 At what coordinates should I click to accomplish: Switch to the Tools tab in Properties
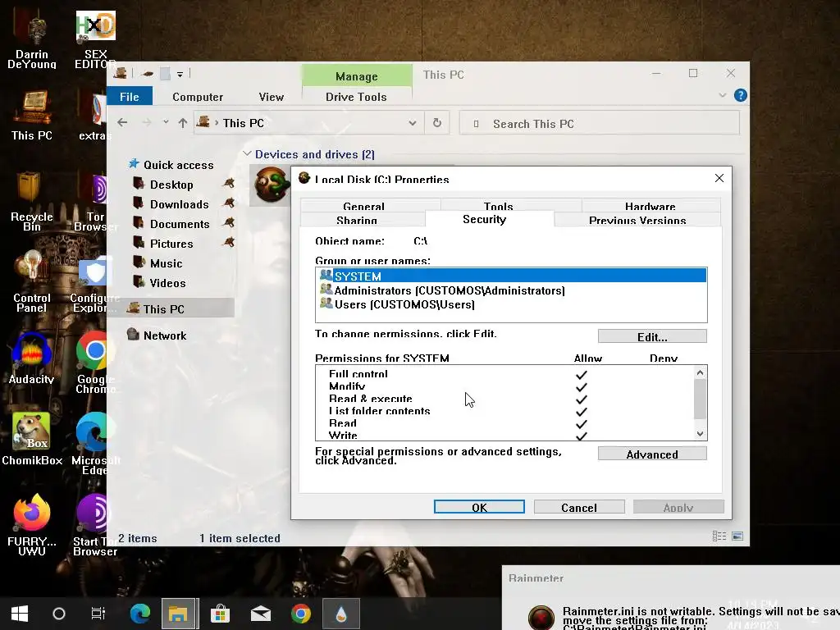pos(498,206)
